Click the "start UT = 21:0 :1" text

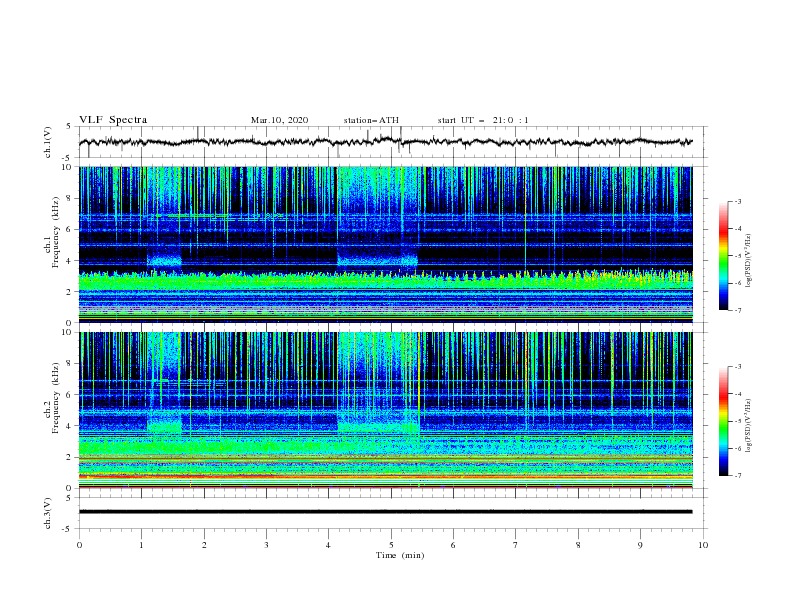point(483,120)
